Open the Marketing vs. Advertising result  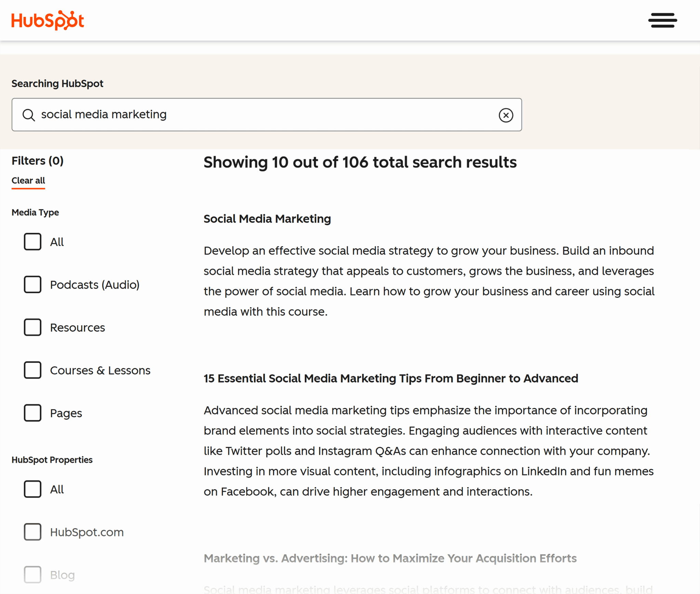point(390,558)
